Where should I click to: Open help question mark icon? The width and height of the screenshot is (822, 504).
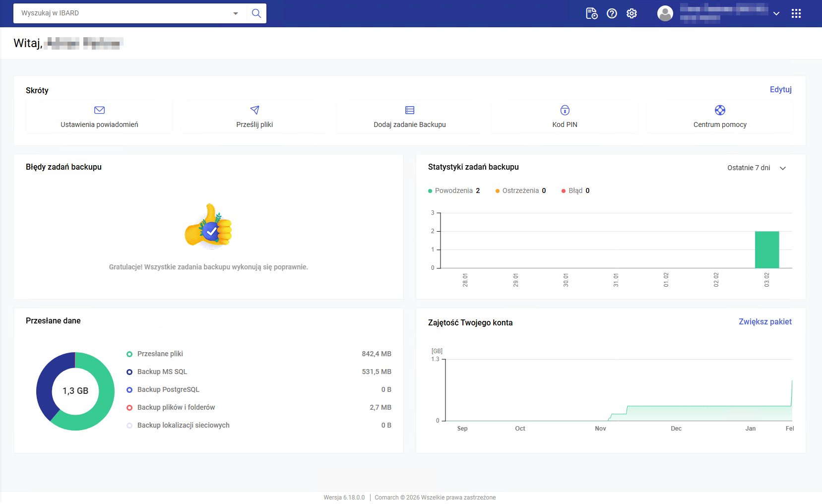[612, 13]
